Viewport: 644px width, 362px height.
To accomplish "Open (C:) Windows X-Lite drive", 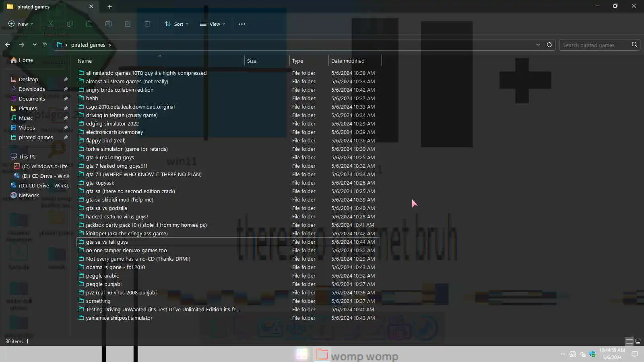I will (45, 166).
